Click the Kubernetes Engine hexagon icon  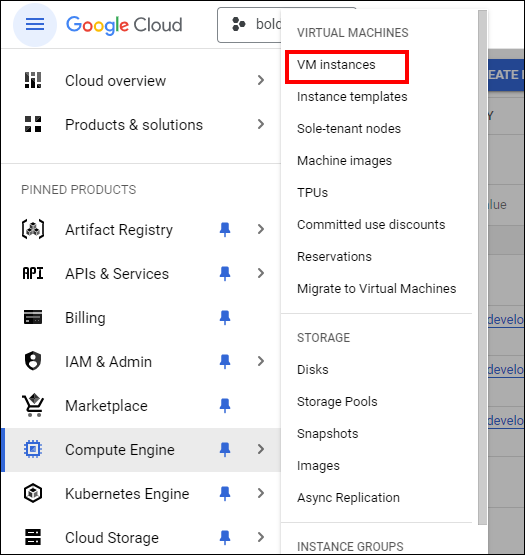[x=33, y=493]
